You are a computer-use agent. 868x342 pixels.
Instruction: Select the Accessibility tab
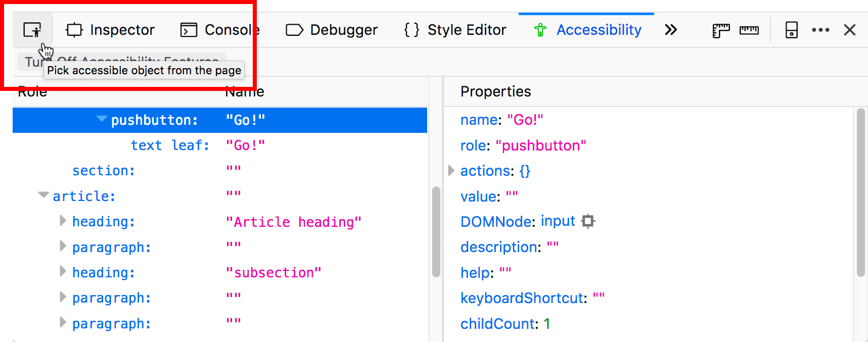pyautogui.click(x=587, y=30)
